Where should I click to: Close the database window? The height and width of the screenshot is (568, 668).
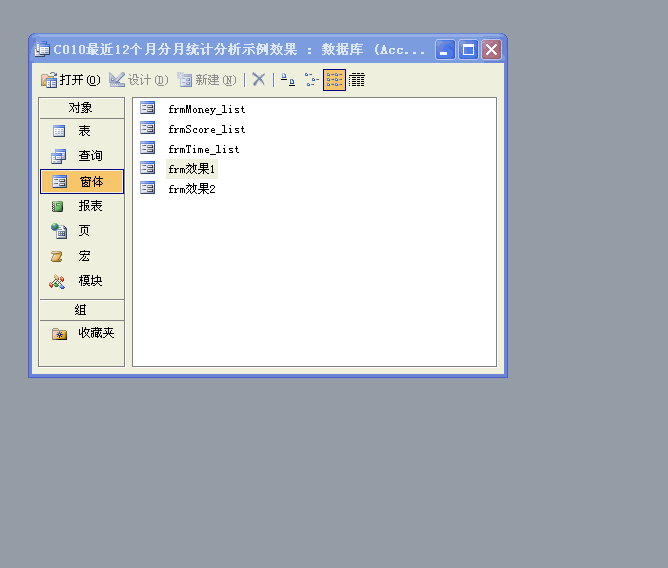point(491,50)
